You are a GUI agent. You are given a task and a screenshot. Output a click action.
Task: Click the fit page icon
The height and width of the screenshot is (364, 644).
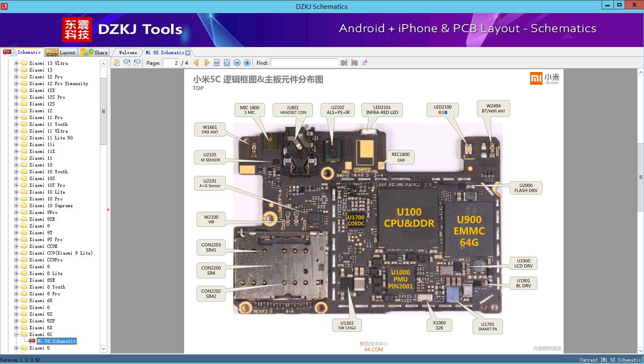click(x=227, y=63)
